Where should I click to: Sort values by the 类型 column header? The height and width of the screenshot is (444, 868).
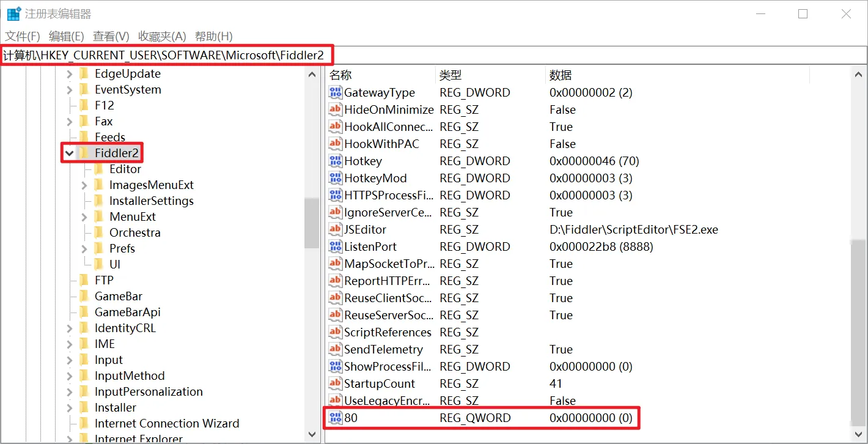(x=490, y=75)
